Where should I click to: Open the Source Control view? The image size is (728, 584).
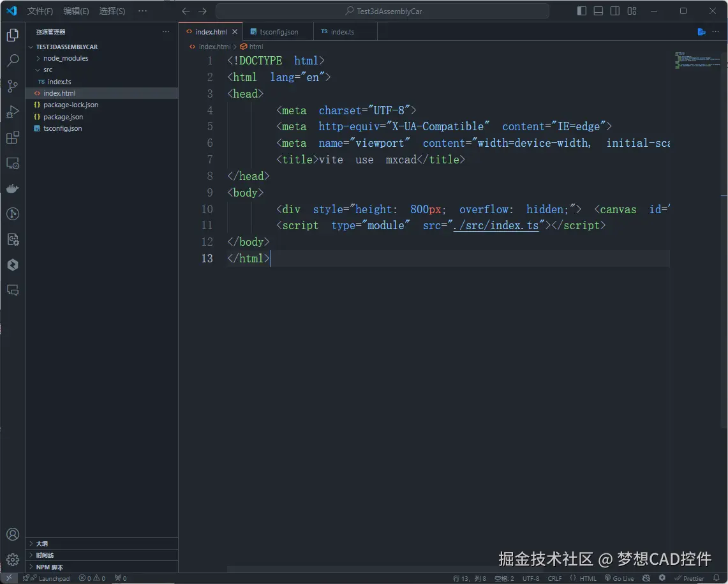pos(13,86)
